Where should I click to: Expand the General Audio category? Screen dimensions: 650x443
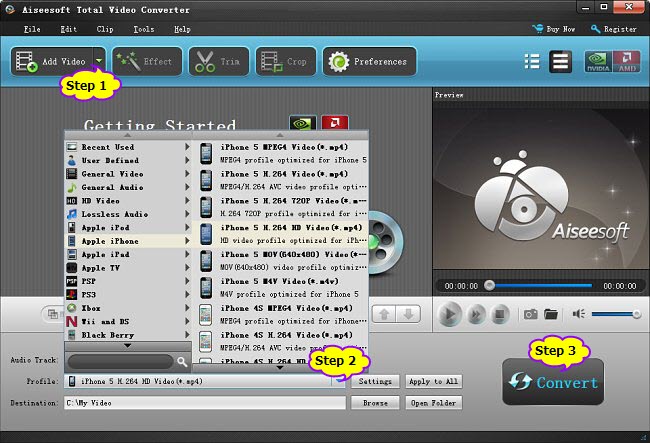(128, 187)
